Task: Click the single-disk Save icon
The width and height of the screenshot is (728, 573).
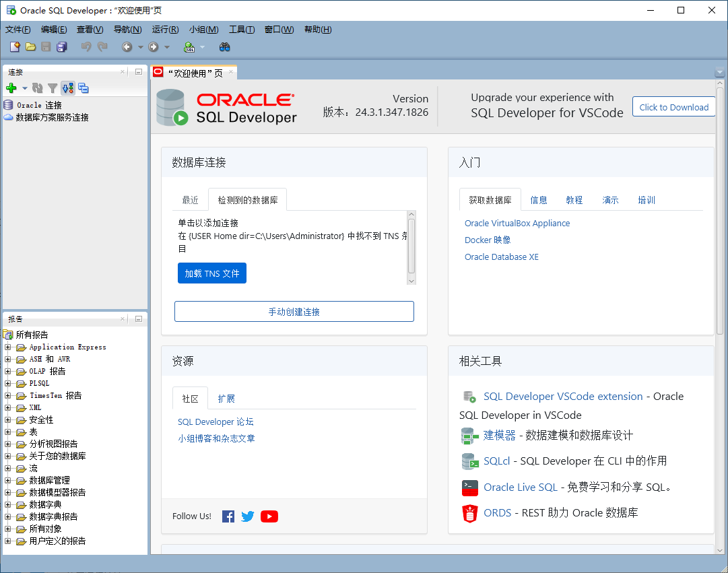Action: [46, 47]
